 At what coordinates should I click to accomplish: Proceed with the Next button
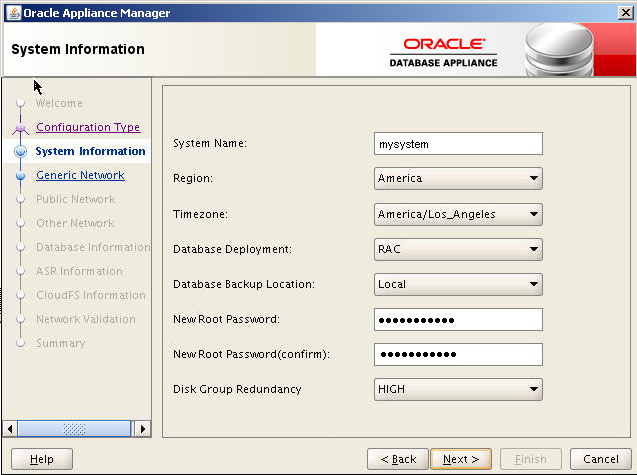point(461,459)
